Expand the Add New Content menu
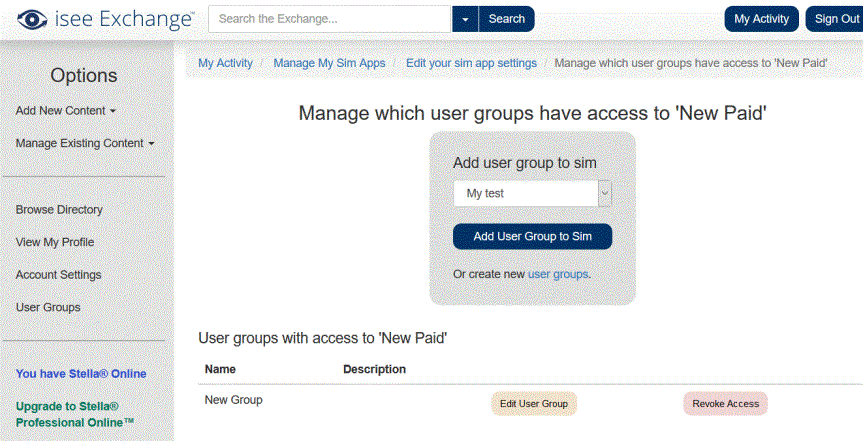863x441 pixels. tap(66, 111)
